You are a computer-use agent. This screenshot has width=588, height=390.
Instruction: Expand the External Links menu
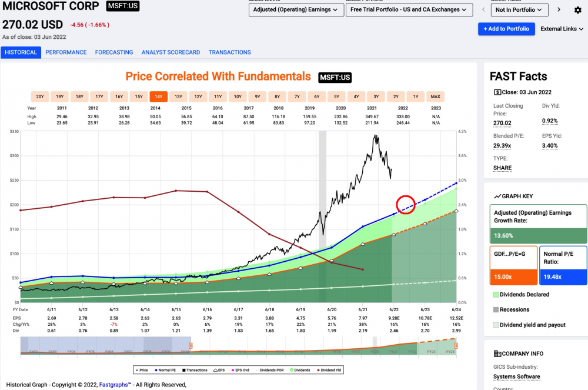point(562,29)
